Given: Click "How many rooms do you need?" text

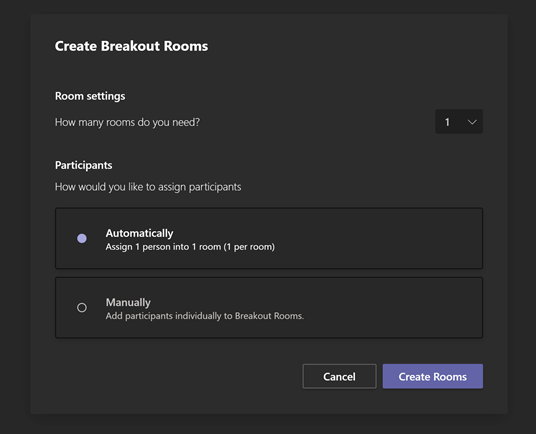Looking at the screenshot, I should [x=127, y=122].
